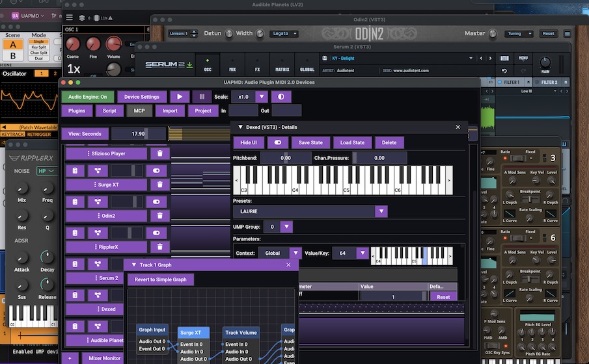
Task: Open the UMP Group dropdown
Action: click(x=286, y=227)
